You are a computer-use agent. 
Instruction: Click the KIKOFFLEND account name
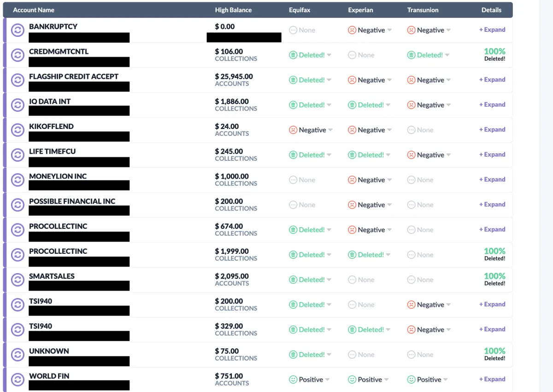click(51, 126)
